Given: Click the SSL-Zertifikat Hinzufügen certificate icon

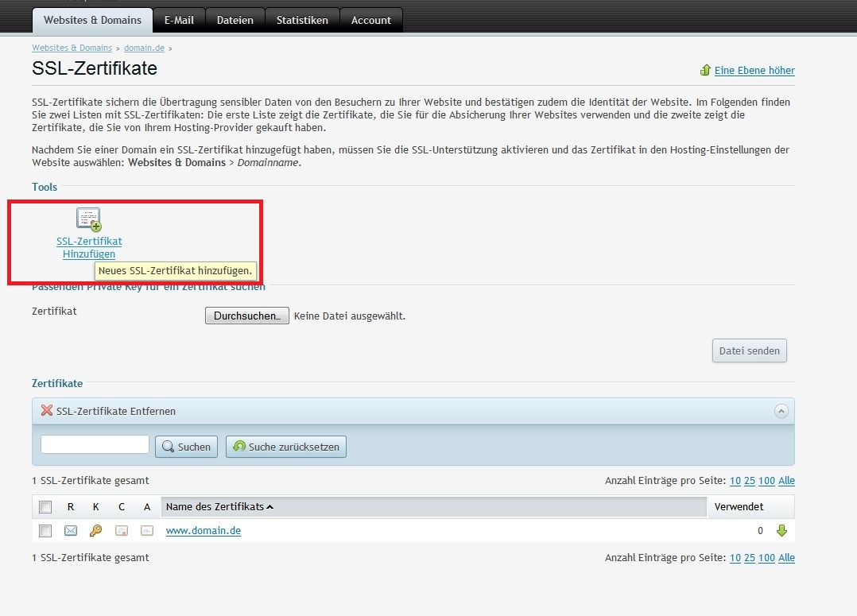Looking at the screenshot, I should point(88,219).
